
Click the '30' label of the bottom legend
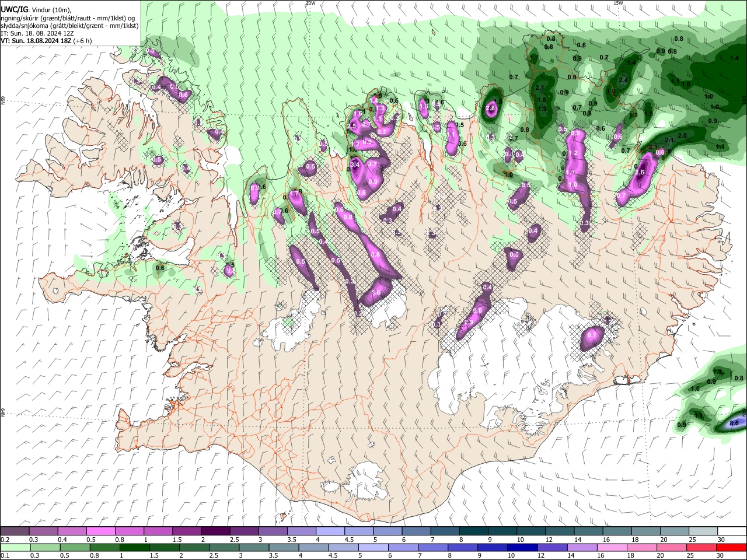pos(720,555)
